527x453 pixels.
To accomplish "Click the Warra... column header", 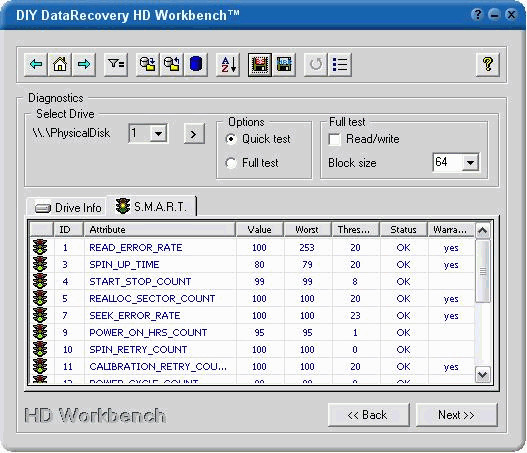I will (451, 230).
